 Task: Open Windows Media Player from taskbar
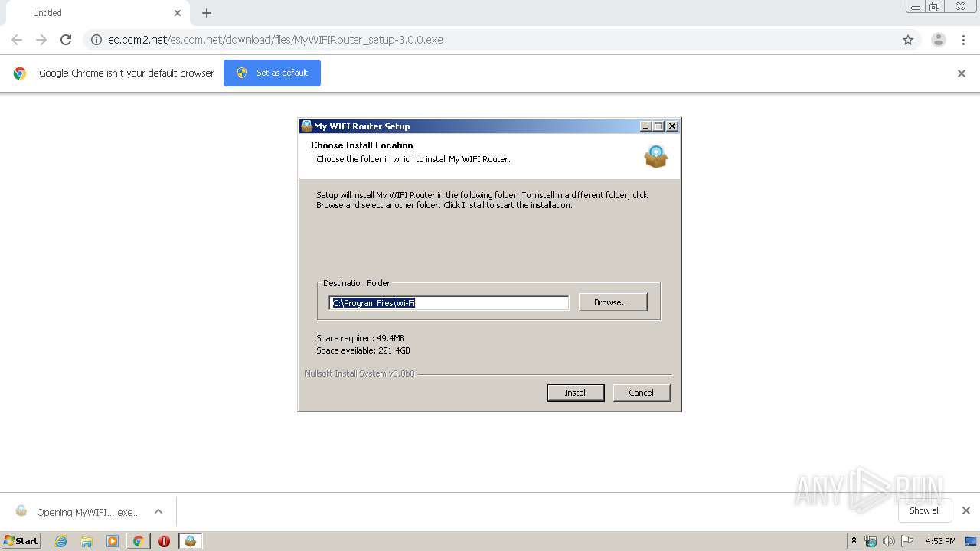tap(113, 541)
